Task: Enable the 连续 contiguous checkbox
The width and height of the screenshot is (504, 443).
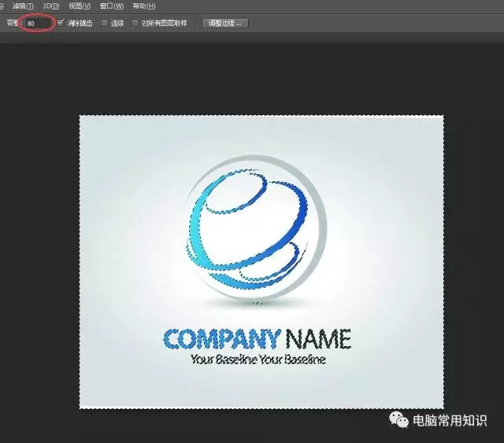Action: coord(105,23)
